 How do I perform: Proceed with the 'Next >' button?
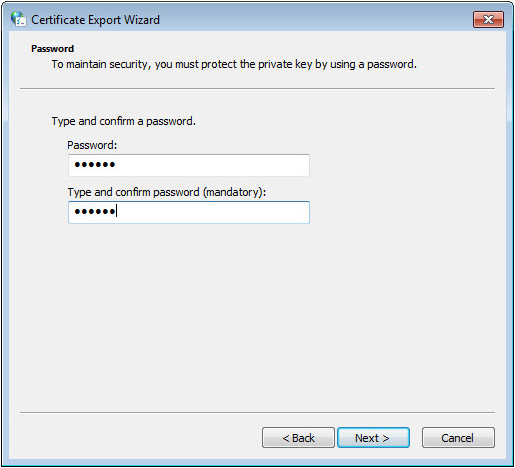tap(373, 438)
